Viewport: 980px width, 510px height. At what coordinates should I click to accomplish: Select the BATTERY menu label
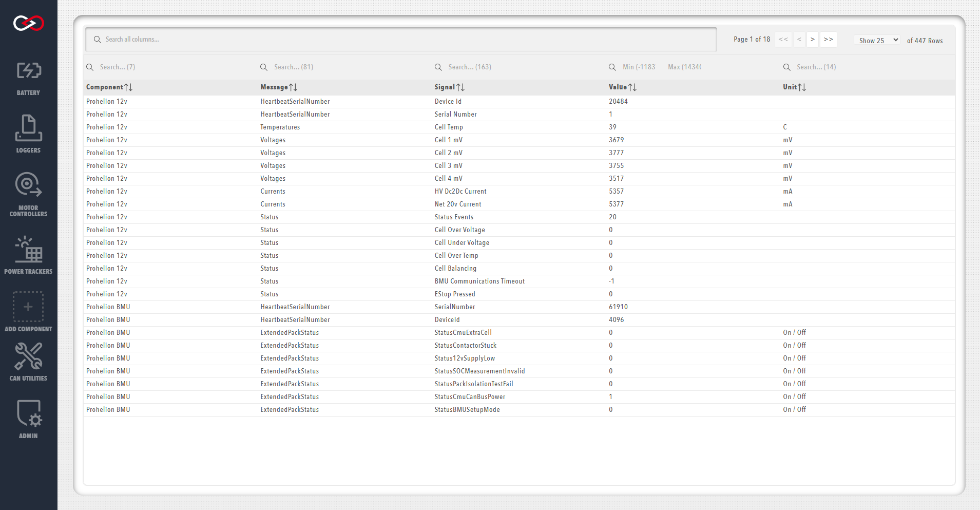pos(28,93)
